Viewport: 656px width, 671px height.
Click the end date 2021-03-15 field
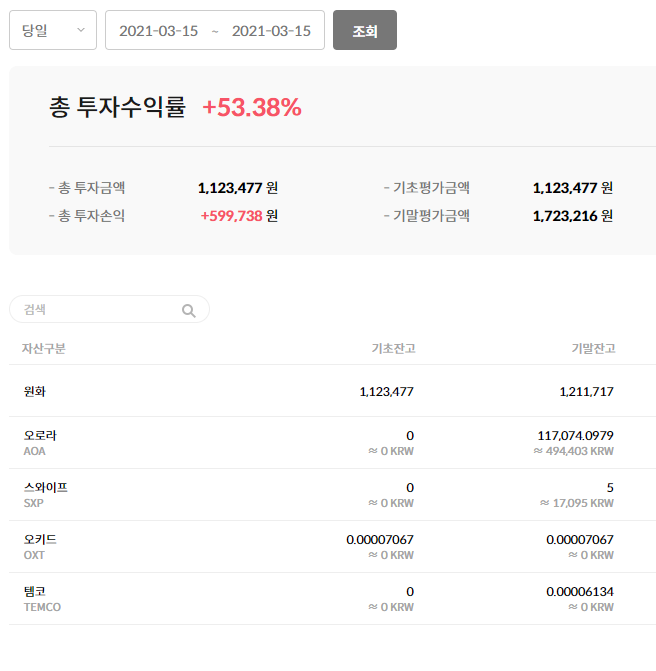[x=271, y=31]
